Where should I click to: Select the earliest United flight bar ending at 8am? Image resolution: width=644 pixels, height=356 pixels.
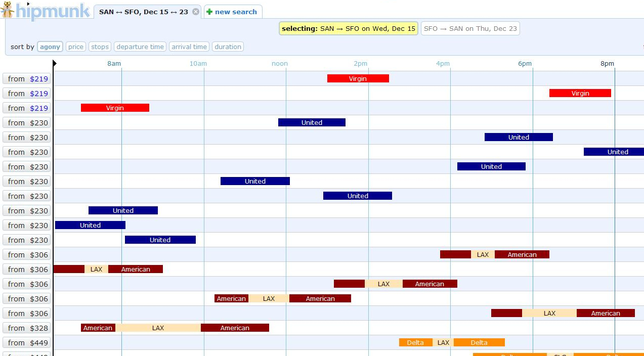coord(90,225)
